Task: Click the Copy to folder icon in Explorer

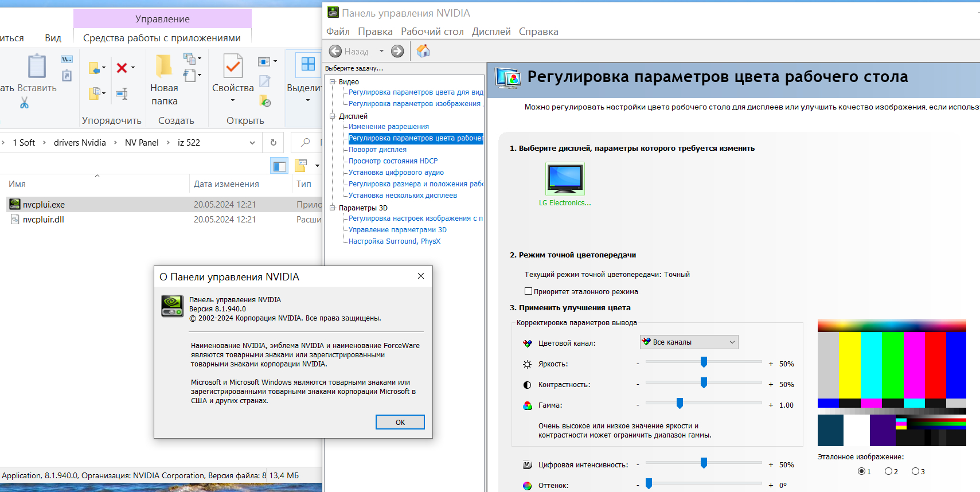Action: 95,92
